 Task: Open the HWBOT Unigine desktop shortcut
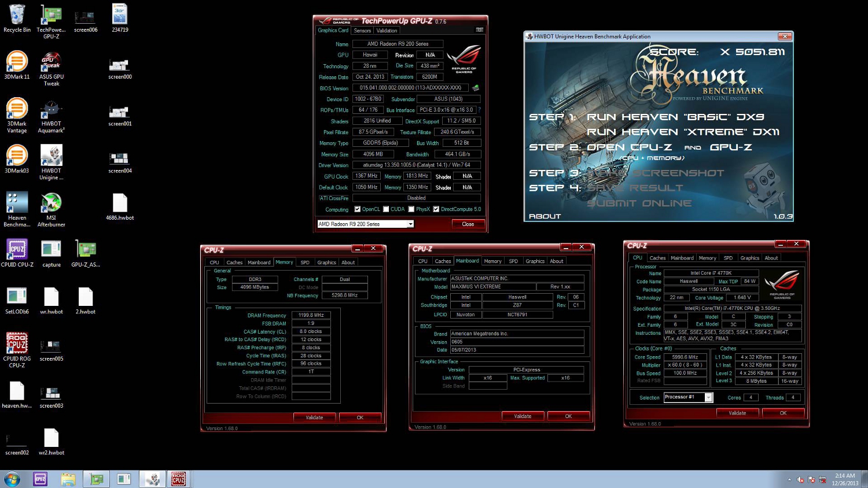tap(51, 162)
